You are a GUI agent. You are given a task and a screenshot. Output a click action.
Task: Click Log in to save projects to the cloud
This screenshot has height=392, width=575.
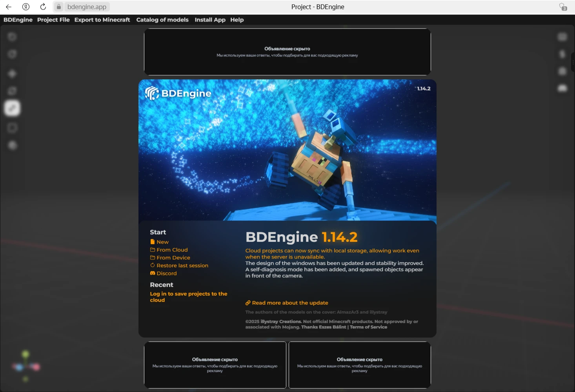coord(189,297)
